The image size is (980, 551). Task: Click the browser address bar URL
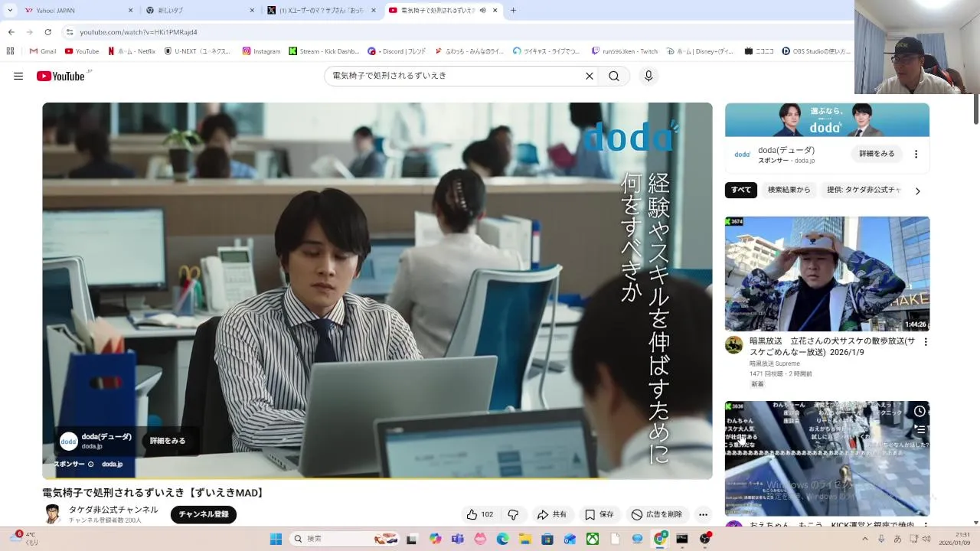tap(139, 32)
